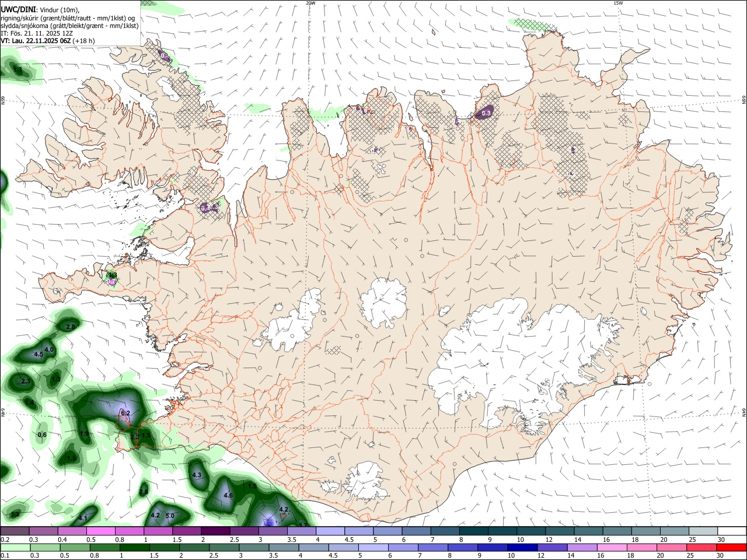
Task: Click the Hofsjökull glacier white area
Action: pyautogui.click(x=383, y=302)
